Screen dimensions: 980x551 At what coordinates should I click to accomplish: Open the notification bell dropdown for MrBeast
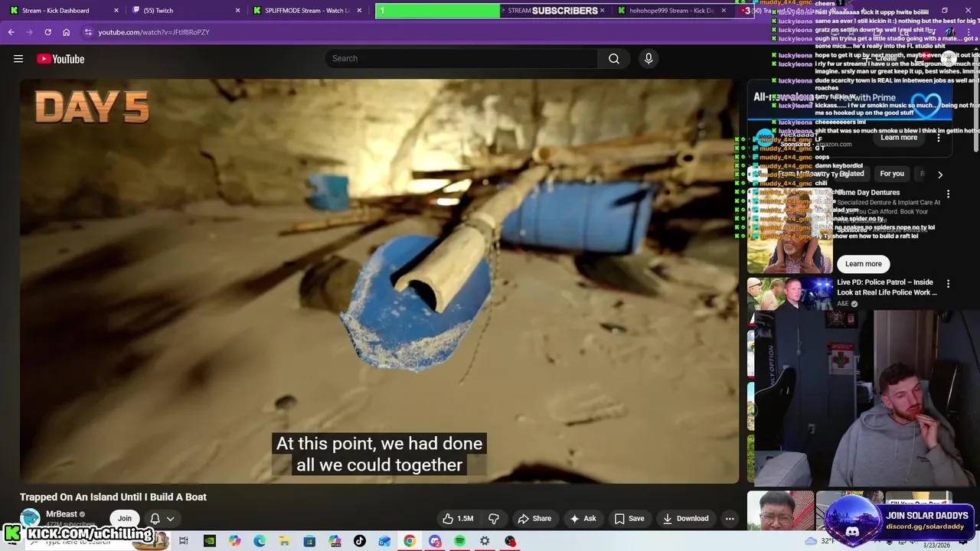pyautogui.click(x=162, y=518)
